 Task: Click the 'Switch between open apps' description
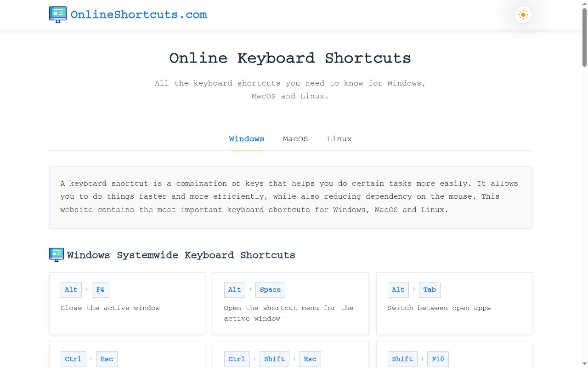click(x=439, y=308)
